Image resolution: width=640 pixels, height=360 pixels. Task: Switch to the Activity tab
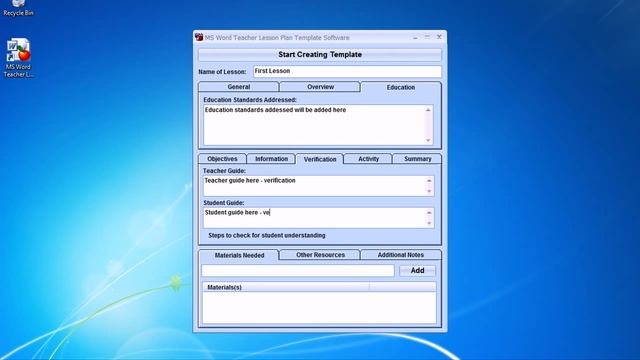point(368,159)
